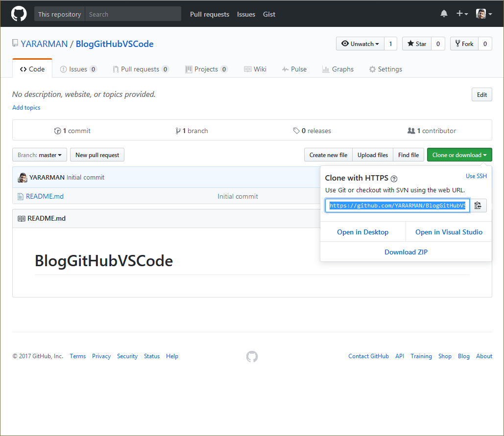The image size is (504, 436).
Task: Open footer Security link
Action: pyautogui.click(x=127, y=356)
